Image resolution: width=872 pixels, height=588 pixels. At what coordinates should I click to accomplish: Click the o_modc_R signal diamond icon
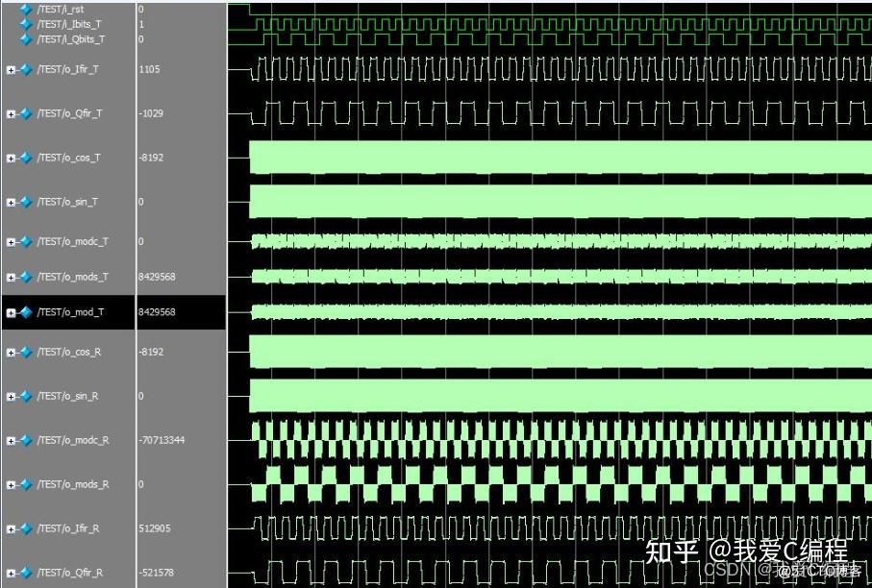tap(26, 440)
